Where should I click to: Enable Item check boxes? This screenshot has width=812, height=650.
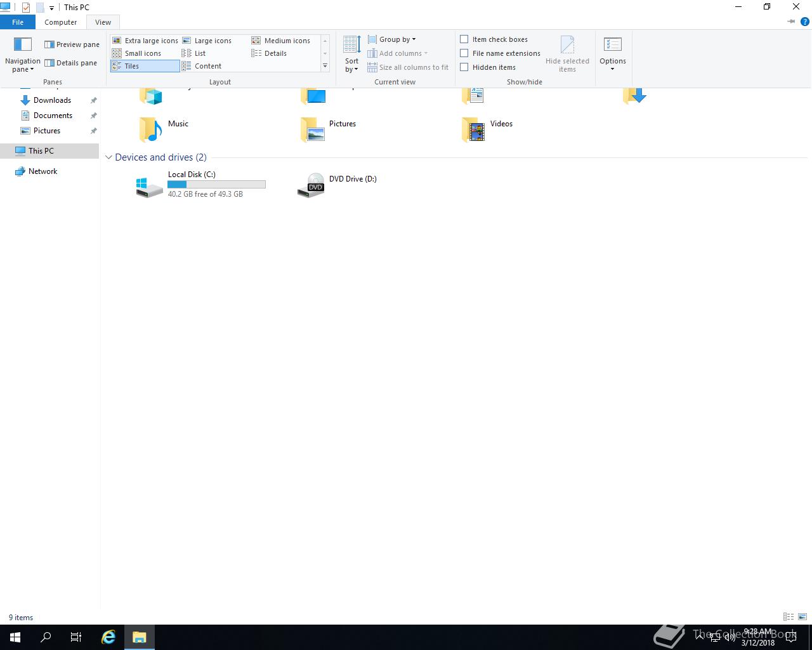[464, 39]
